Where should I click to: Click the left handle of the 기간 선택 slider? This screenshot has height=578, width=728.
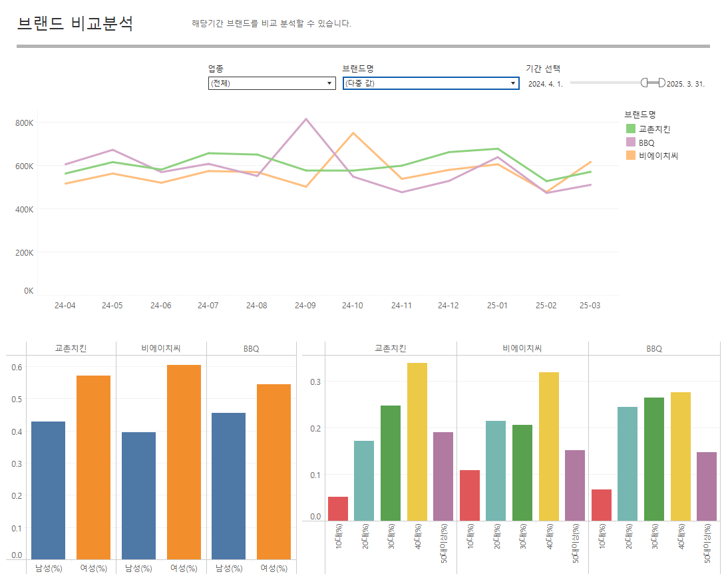pyautogui.click(x=644, y=83)
